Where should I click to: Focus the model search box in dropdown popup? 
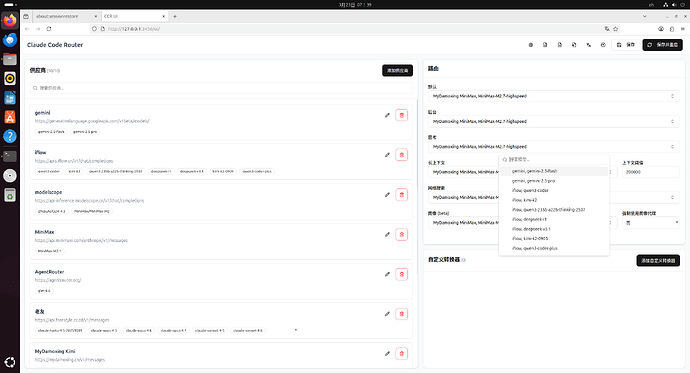click(554, 160)
